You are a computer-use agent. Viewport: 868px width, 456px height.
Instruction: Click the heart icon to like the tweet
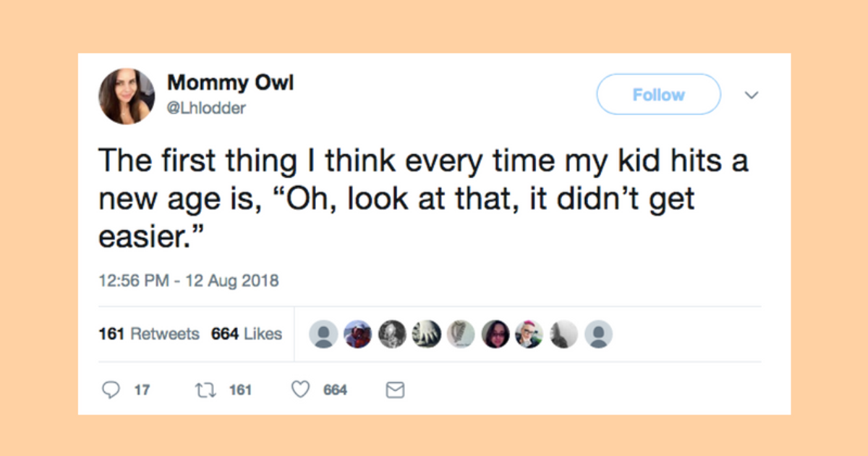click(x=299, y=389)
